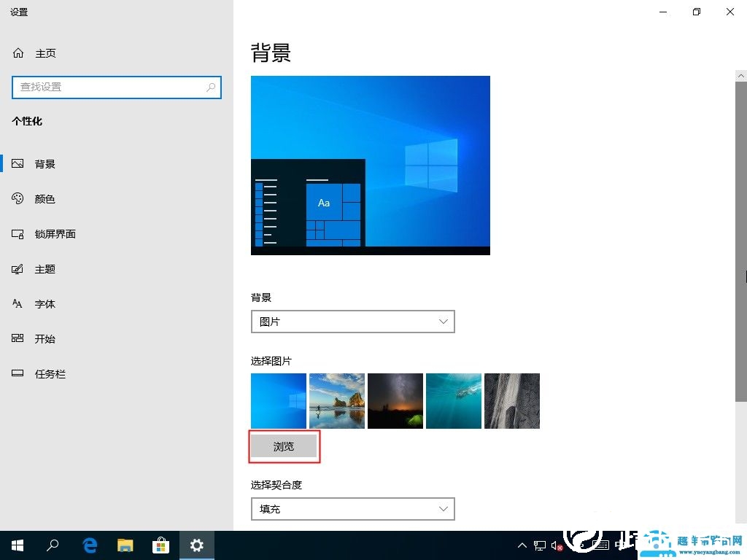
Task: Select the 主题 (Themes) sidebar item
Action: coord(45,268)
